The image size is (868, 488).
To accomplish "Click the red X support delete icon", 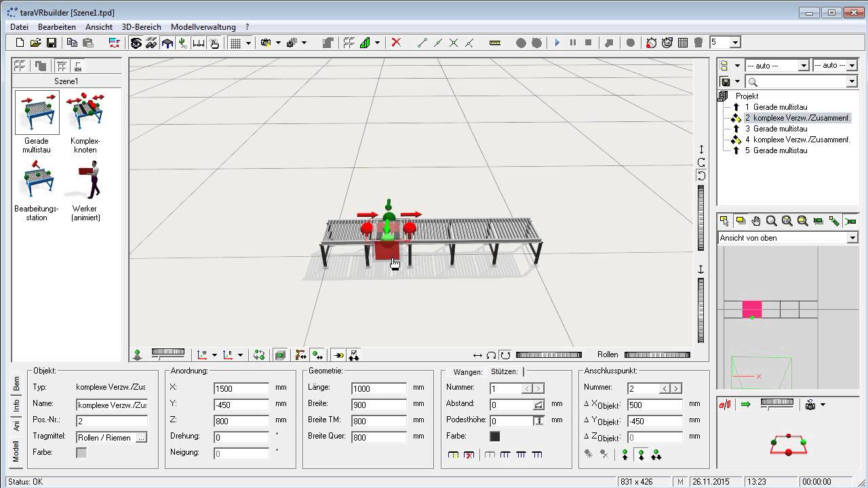I will click(469, 455).
